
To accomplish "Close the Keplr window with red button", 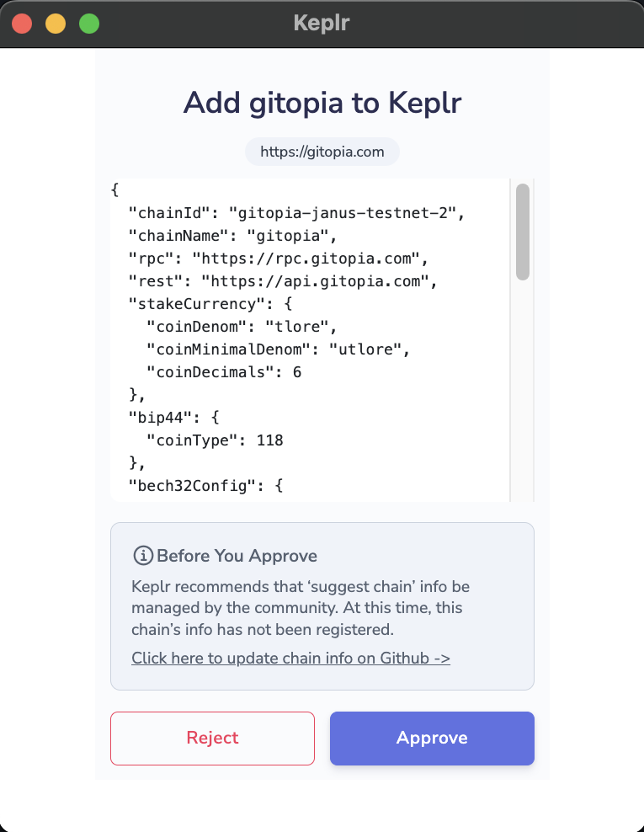I will tap(22, 24).
